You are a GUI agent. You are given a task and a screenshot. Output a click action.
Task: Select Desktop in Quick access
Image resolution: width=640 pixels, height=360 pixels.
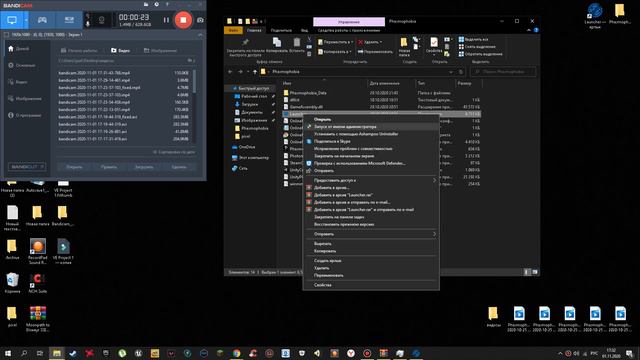pyautogui.click(x=254, y=96)
